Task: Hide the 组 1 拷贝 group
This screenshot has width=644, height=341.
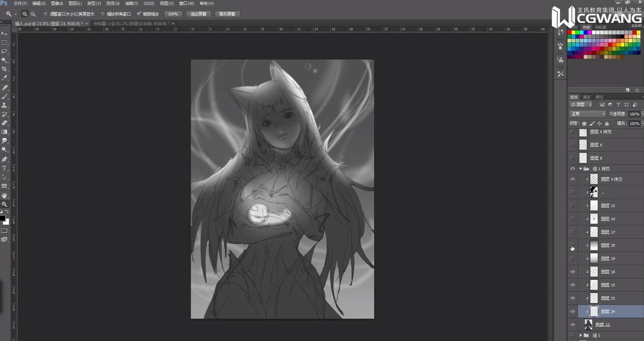Action: tap(572, 169)
